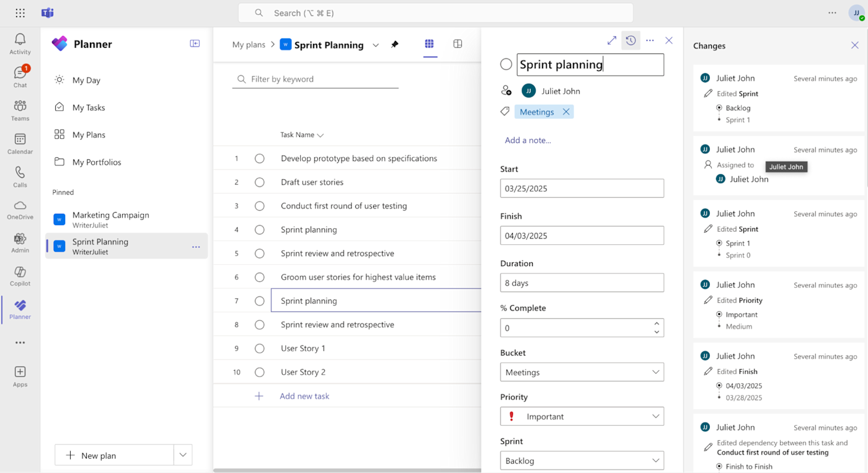Image resolution: width=868 pixels, height=473 pixels.
Task: Expand the Sprint Planning plan title dropdown
Action: pyautogui.click(x=376, y=45)
